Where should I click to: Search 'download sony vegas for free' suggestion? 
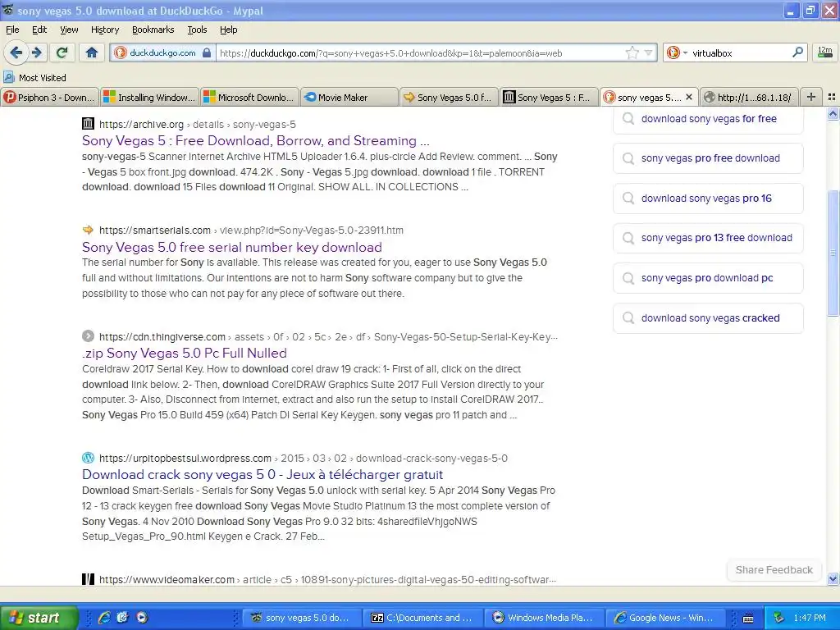(x=708, y=119)
